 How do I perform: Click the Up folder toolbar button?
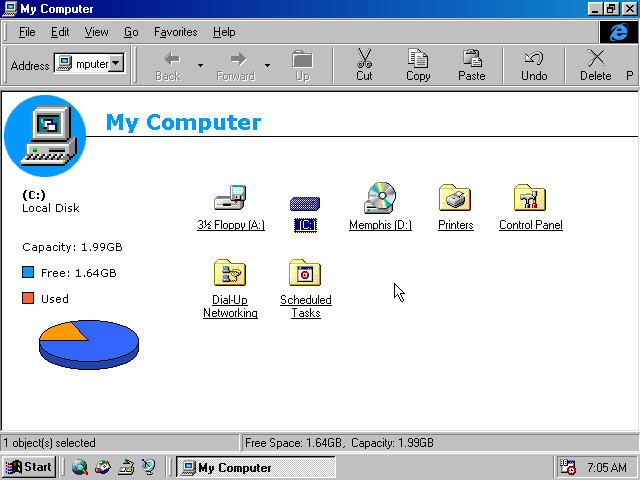point(302,65)
